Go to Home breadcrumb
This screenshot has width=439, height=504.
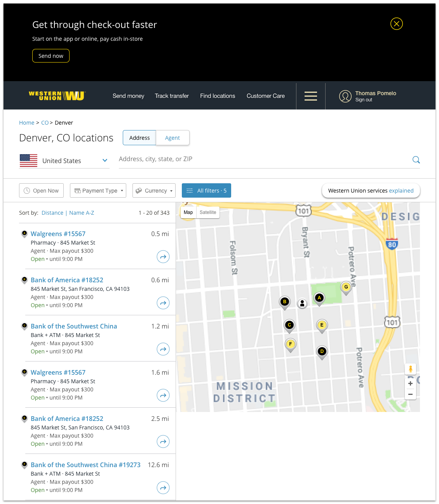tap(27, 123)
